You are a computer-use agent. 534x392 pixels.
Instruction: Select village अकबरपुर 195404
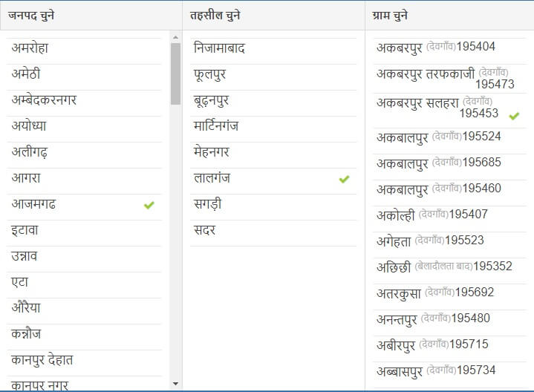click(x=449, y=50)
